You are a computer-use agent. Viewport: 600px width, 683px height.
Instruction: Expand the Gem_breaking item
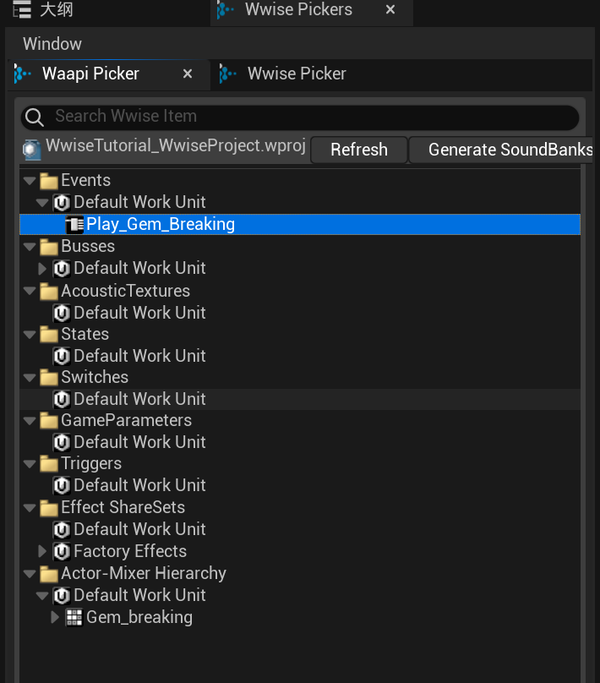click(x=55, y=617)
